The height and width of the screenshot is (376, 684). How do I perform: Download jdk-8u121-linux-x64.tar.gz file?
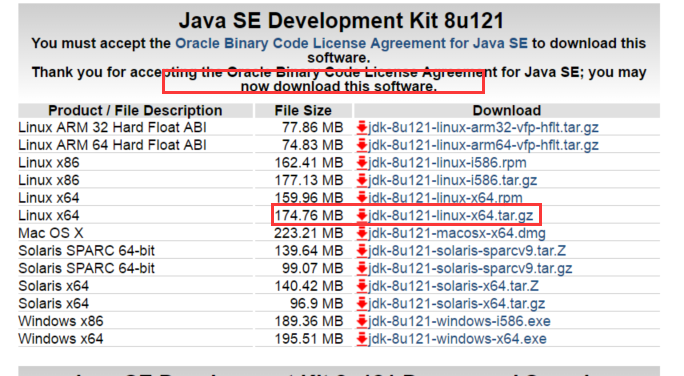pyautogui.click(x=451, y=215)
